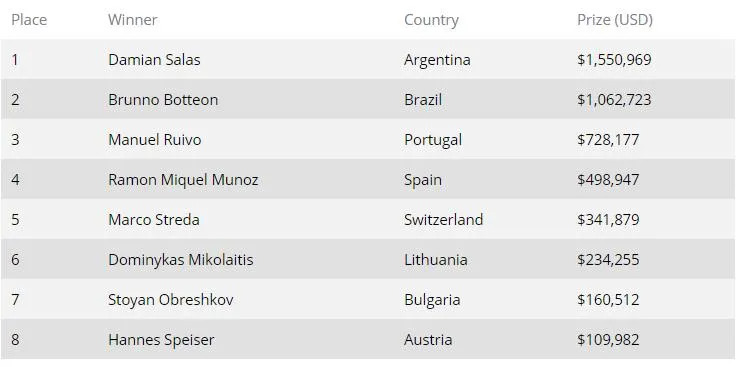
Task: Click the $498,947 prize cell
Action: (608, 180)
